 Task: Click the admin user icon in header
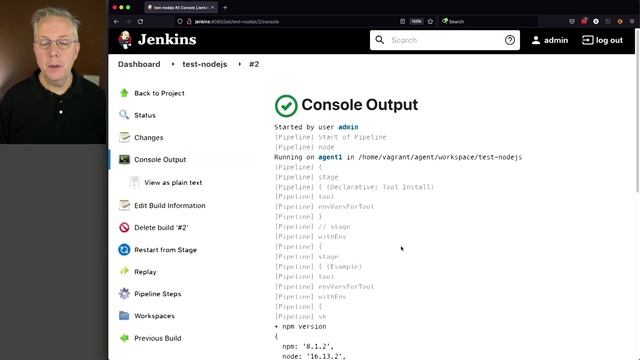[536, 40]
